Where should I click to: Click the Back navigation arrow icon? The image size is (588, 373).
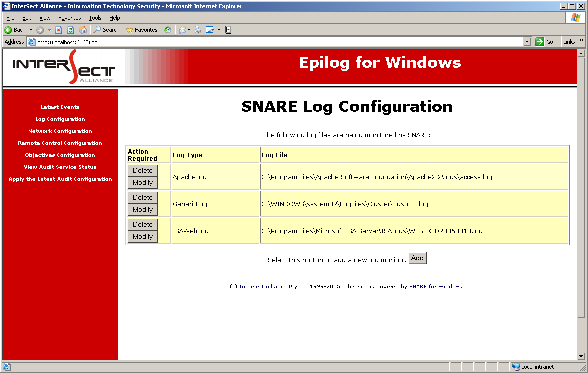(x=8, y=30)
